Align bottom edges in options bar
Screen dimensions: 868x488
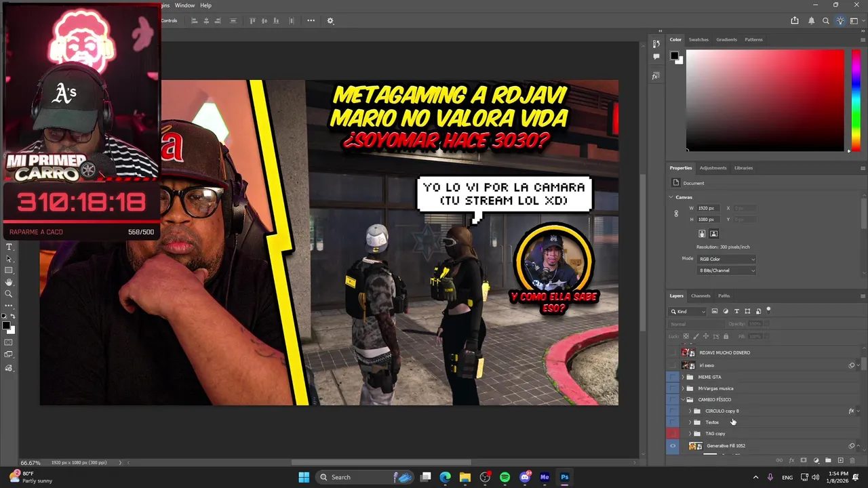[275, 20]
